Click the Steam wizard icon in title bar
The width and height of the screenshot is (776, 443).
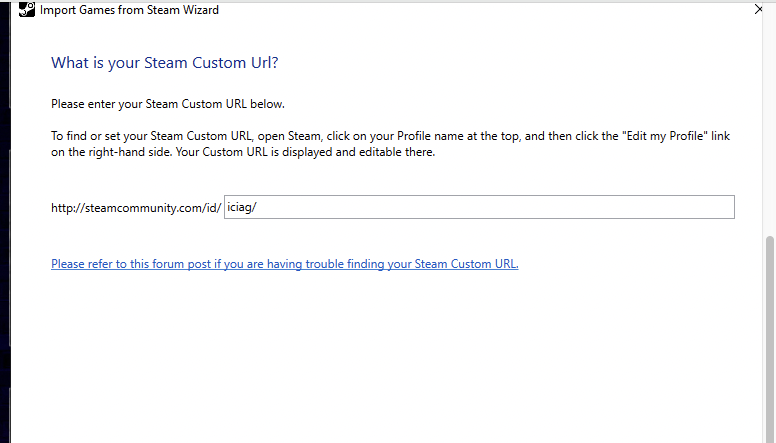click(x=27, y=9)
